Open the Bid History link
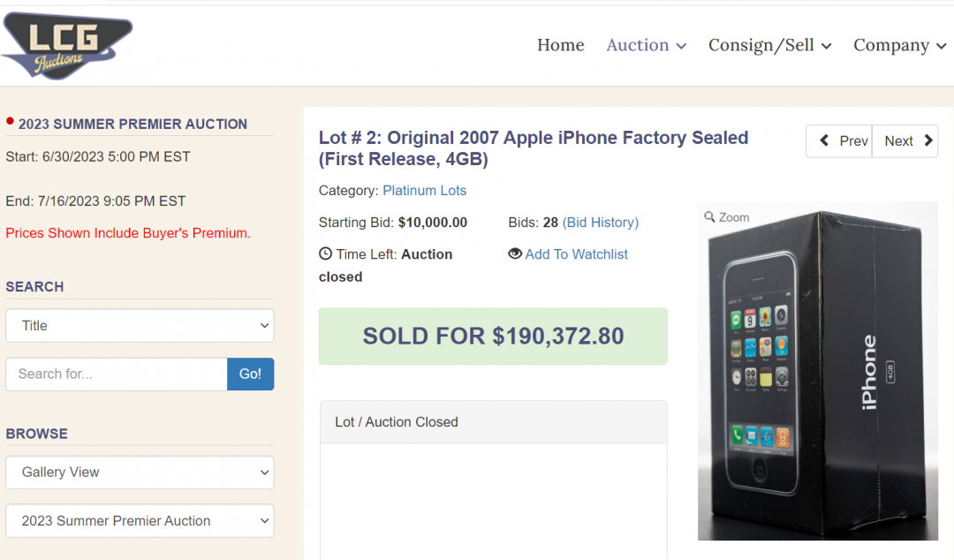The width and height of the screenshot is (954, 560). click(x=601, y=223)
